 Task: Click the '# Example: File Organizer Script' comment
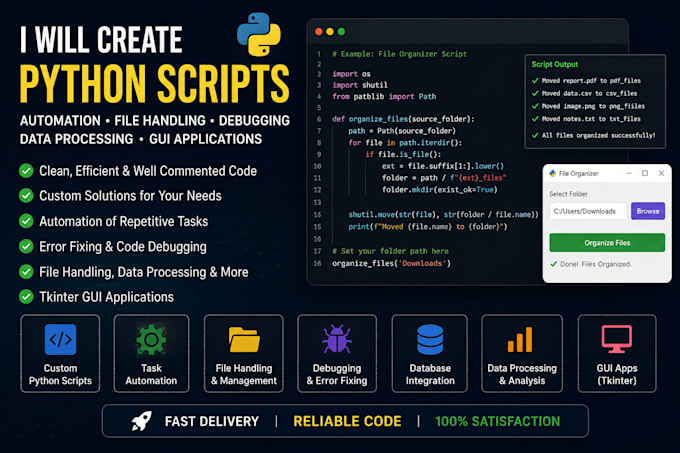click(399, 54)
